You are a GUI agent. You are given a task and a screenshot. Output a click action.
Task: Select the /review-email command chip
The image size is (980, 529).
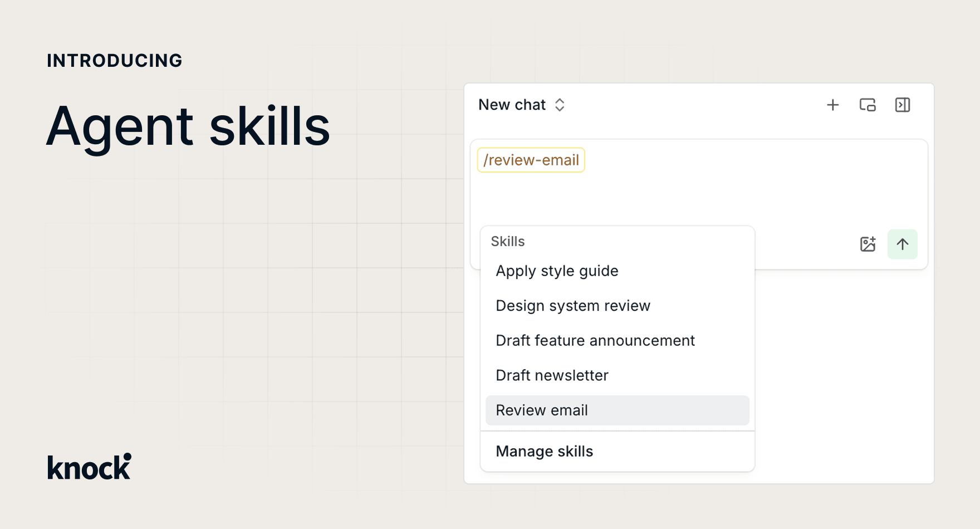coord(531,160)
